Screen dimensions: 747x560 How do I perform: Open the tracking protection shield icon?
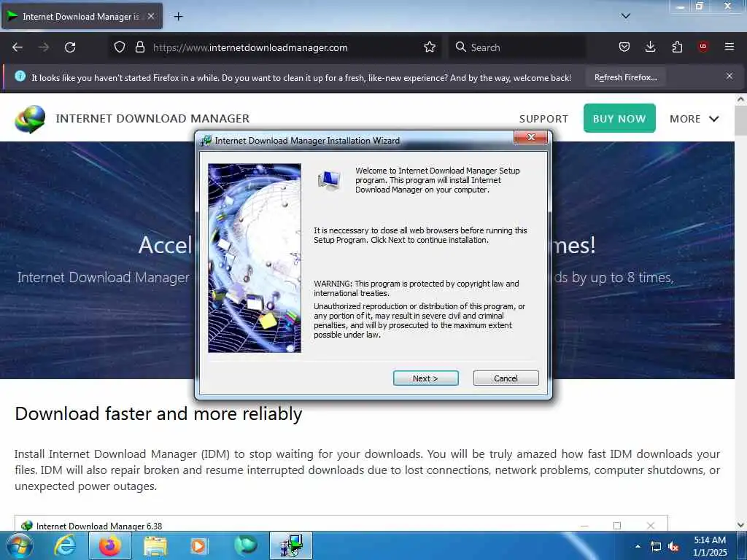(x=119, y=47)
